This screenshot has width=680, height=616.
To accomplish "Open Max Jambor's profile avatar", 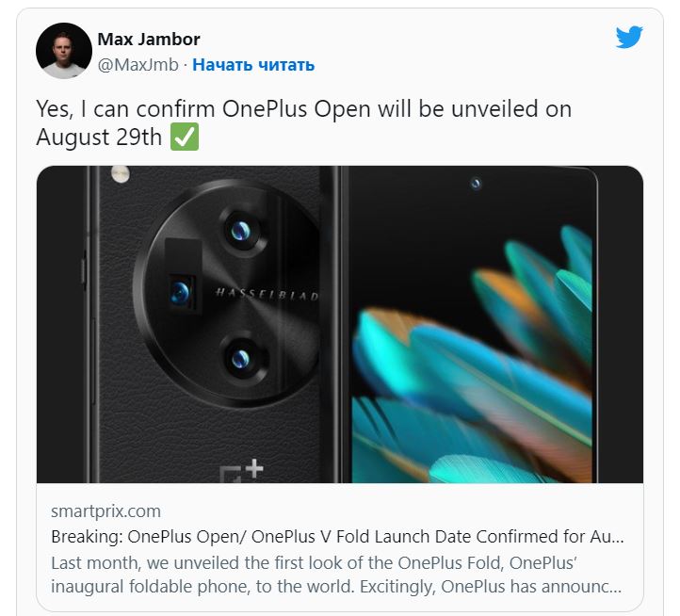I will pyautogui.click(x=64, y=51).
